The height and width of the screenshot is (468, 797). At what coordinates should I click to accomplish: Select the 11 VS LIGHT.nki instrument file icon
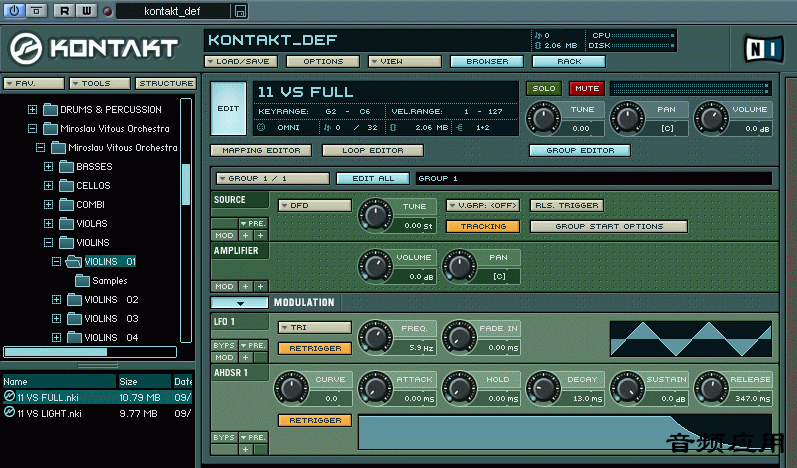[x=9, y=413]
